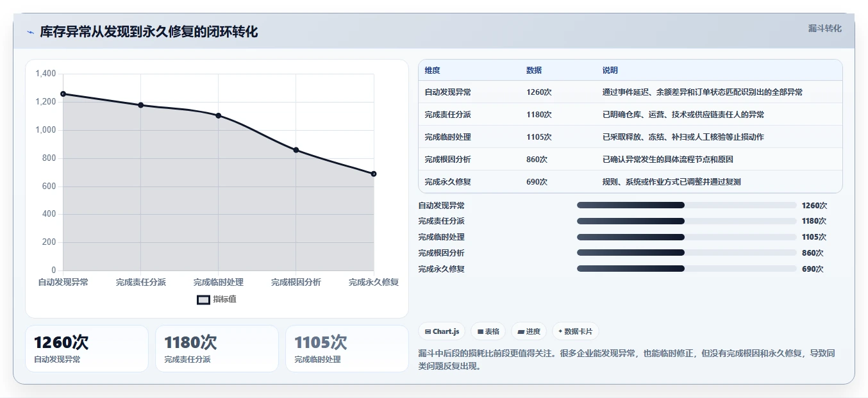
Task: Select the 自动发现异常 data point on chart
Action: [63, 94]
